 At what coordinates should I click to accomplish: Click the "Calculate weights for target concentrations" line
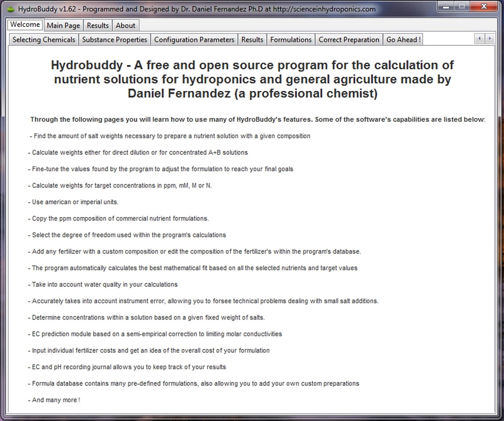120,185
